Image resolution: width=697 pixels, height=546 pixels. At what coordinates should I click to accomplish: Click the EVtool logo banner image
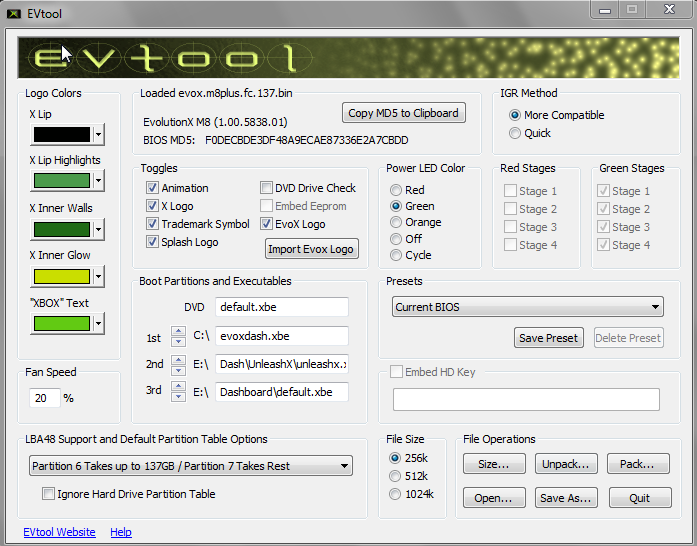[348, 58]
